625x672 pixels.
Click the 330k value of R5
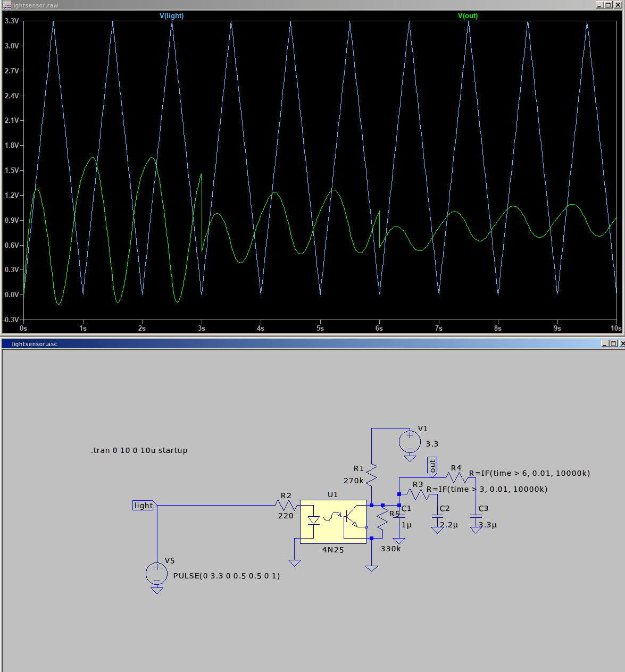click(390, 549)
